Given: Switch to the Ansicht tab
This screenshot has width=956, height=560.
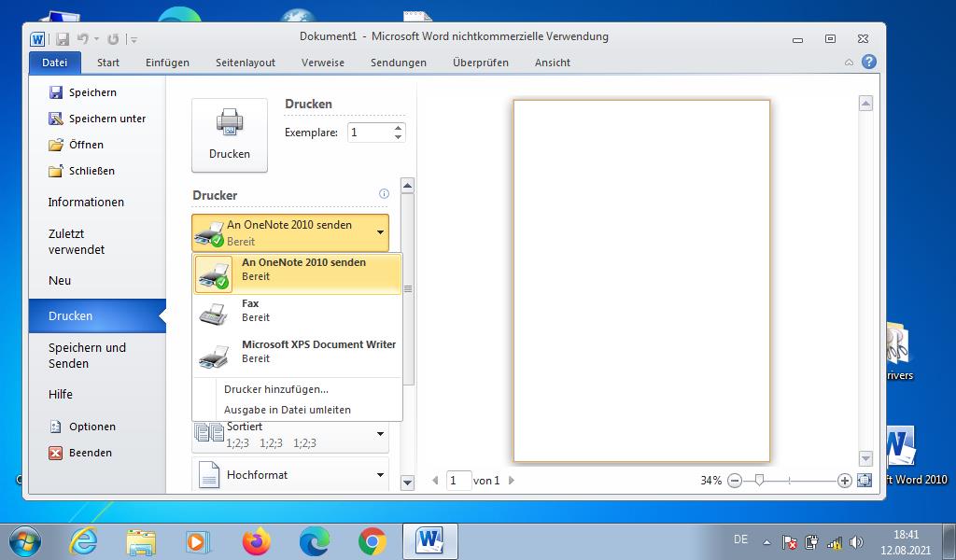Looking at the screenshot, I should coord(553,63).
